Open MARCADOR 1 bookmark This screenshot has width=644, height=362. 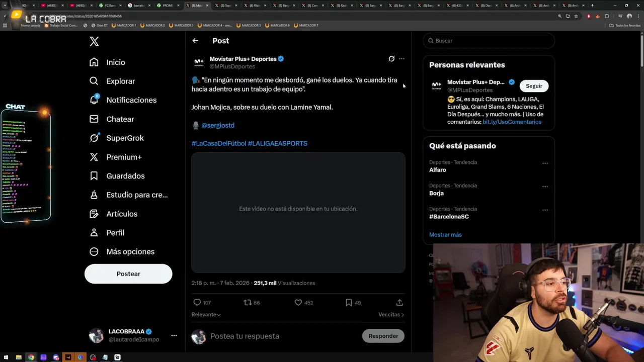[124, 25]
